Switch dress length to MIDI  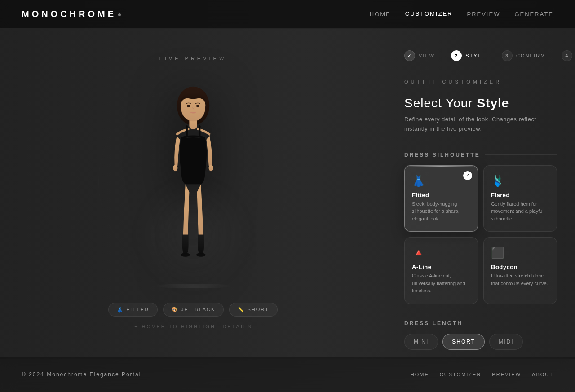click(x=506, y=341)
